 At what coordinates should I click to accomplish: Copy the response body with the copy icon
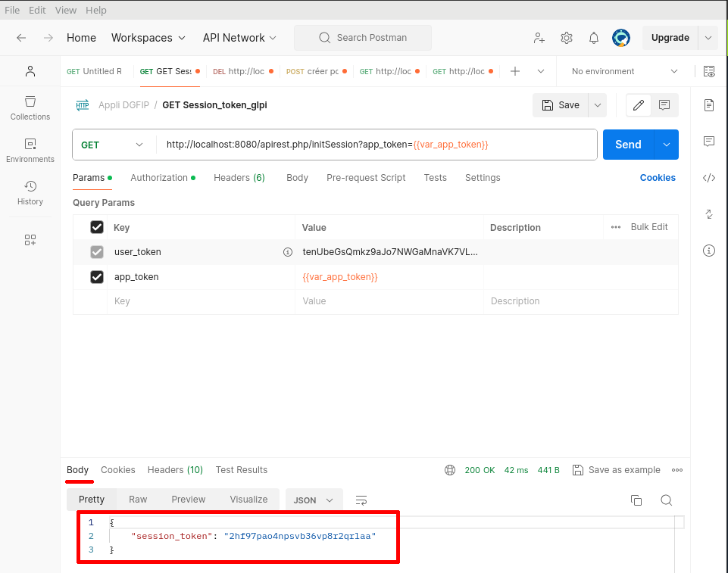(636, 500)
